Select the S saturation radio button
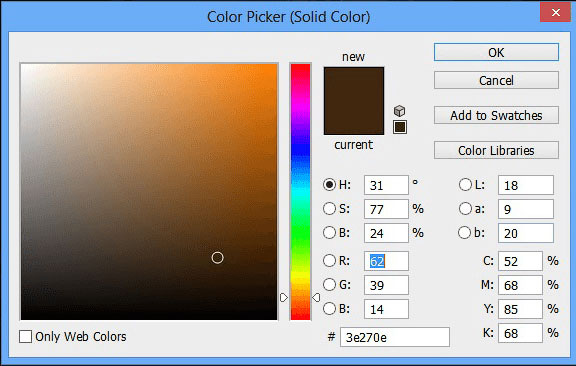 tap(330, 208)
